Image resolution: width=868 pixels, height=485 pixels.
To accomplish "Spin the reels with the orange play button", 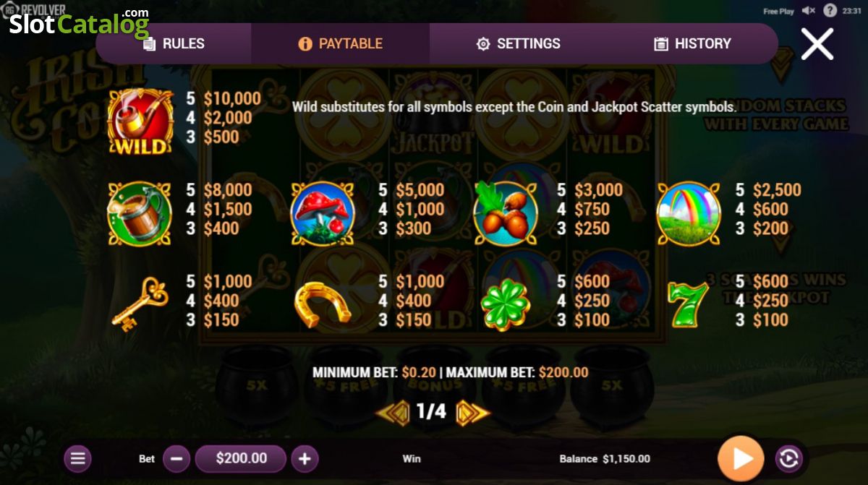I will tap(741, 458).
